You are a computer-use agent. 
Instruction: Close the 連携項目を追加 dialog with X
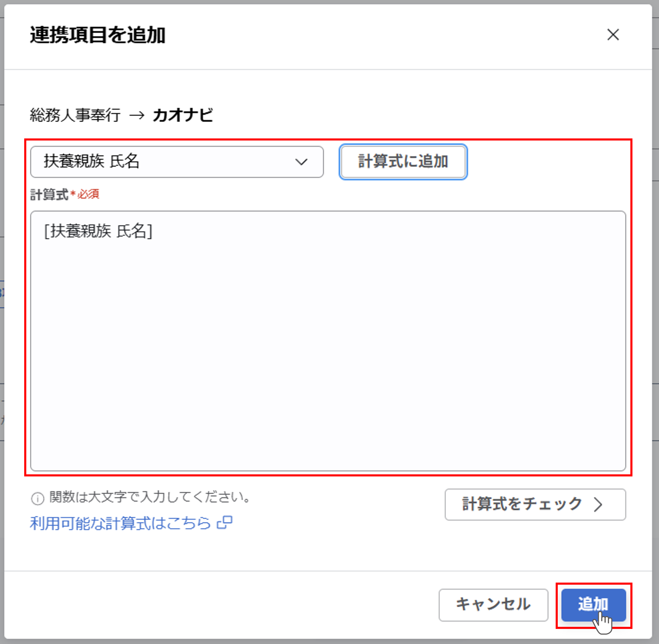[613, 35]
